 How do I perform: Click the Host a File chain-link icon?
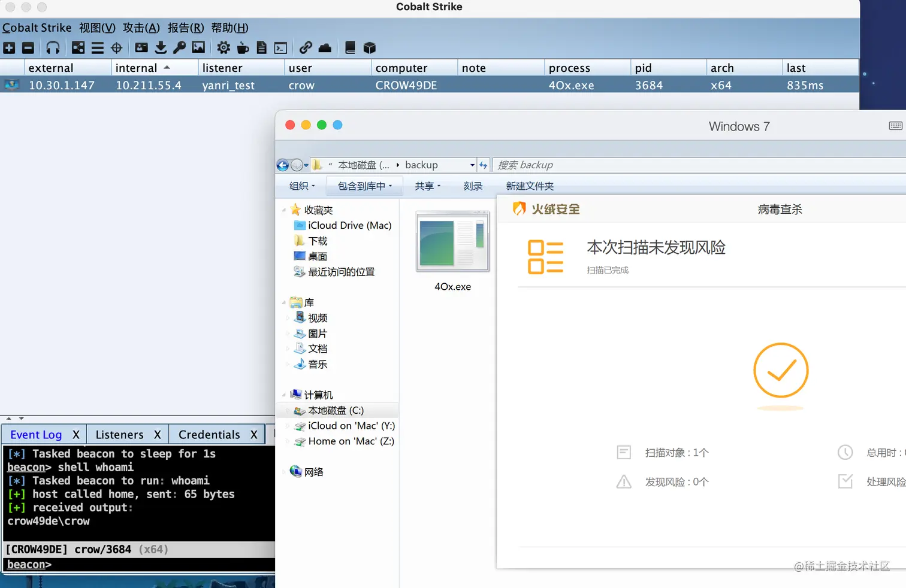point(306,48)
